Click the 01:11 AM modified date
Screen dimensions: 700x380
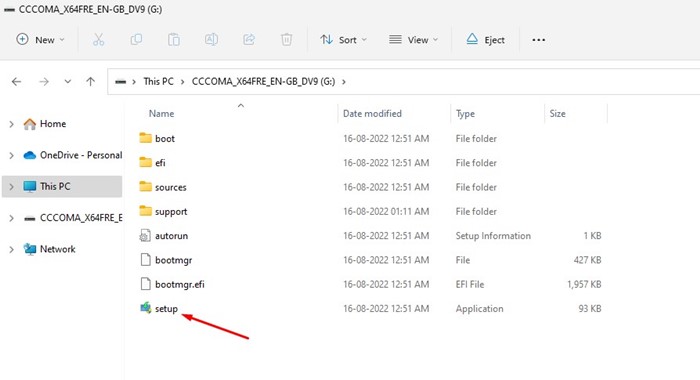pos(386,212)
